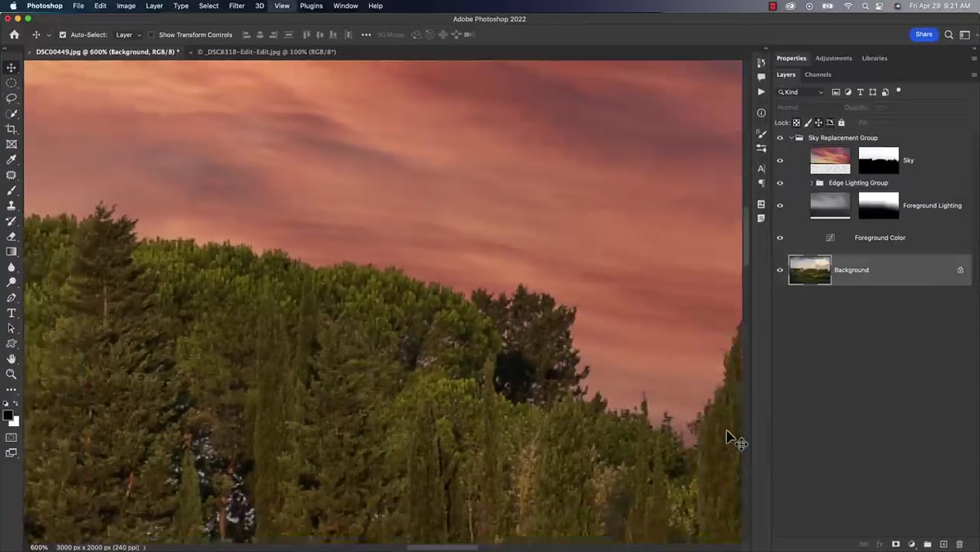Screen dimensions: 980x552
Task: Select the Custom Shape tool
Action: pyautogui.click(x=11, y=343)
